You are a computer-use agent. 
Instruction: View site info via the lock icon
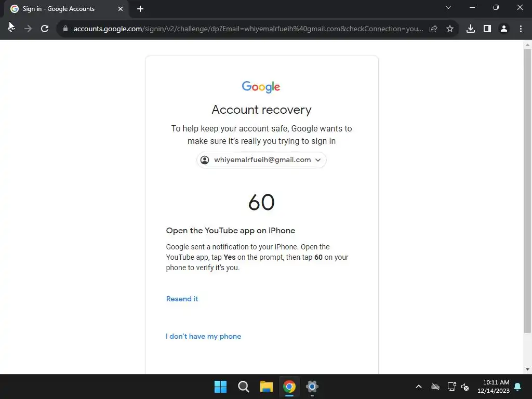click(65, 29)
